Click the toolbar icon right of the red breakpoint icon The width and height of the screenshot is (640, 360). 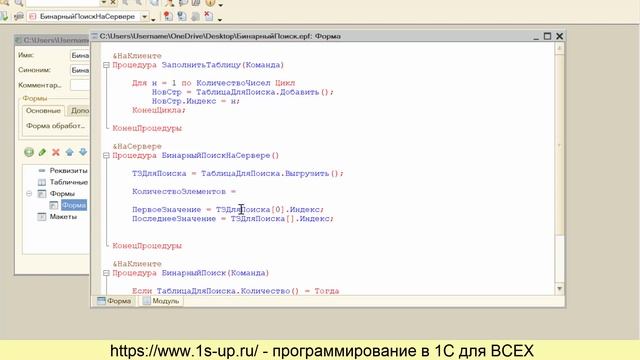182,16
